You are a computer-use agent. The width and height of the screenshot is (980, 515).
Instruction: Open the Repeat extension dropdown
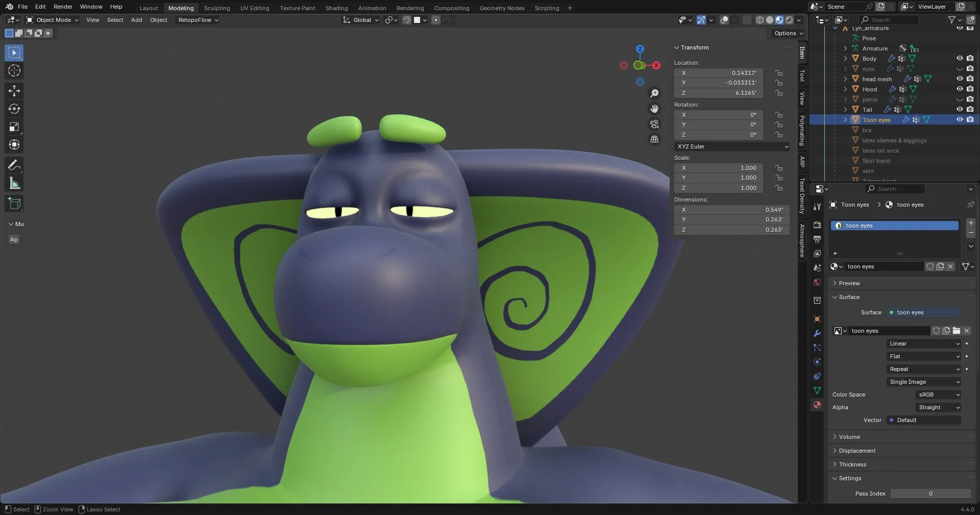point(924,369)
